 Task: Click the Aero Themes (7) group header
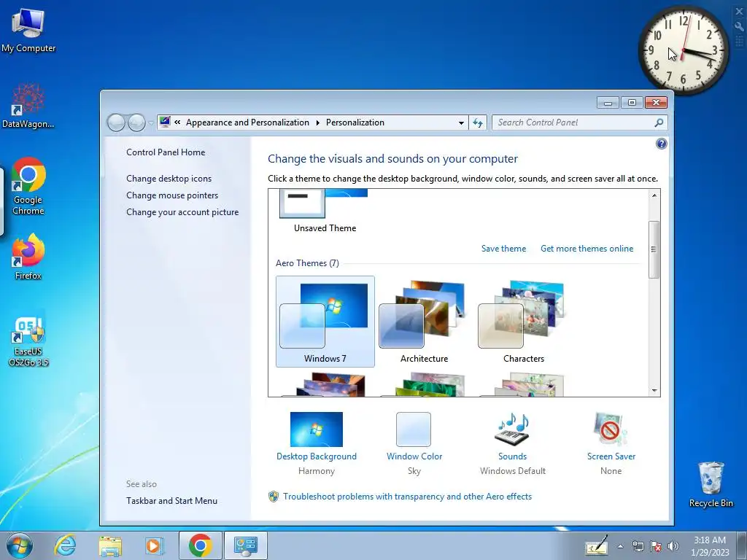[x=307, y=262]
